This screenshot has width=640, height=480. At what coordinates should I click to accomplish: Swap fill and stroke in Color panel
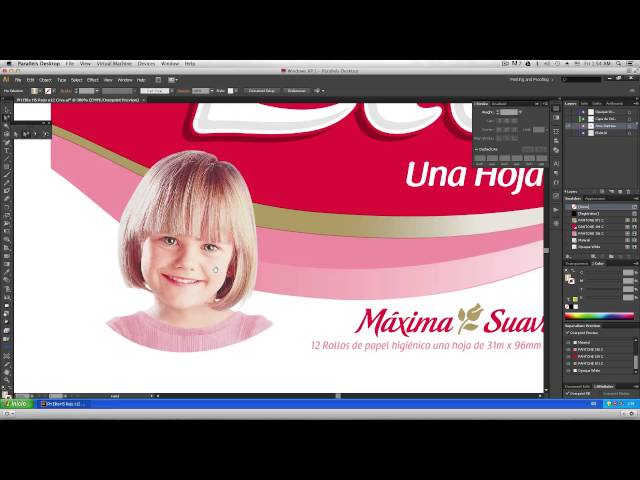[x=573, y=271]
